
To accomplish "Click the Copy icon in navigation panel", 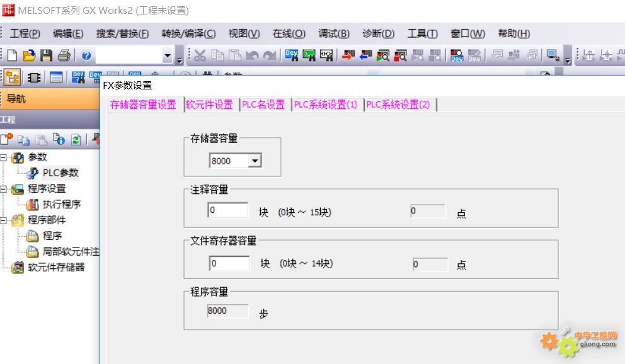I will [x=23, y=140].
